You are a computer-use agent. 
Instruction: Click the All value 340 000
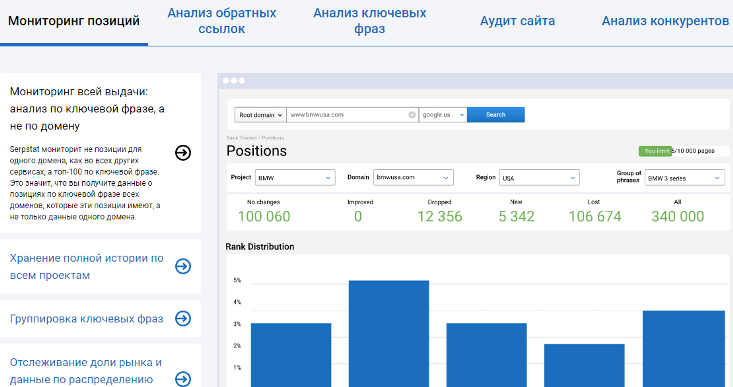click(678, 216)
